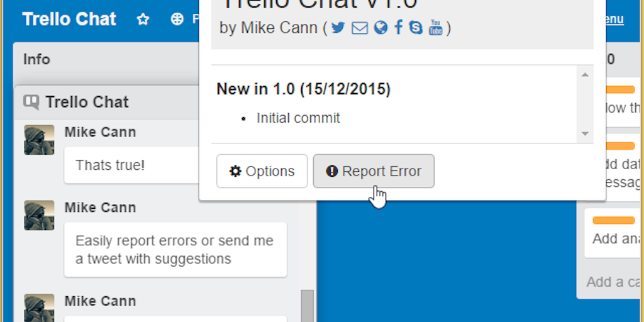Click the orange label on "Add ana" card
Screen dimensions: 644x322
(x=614, y=221)
